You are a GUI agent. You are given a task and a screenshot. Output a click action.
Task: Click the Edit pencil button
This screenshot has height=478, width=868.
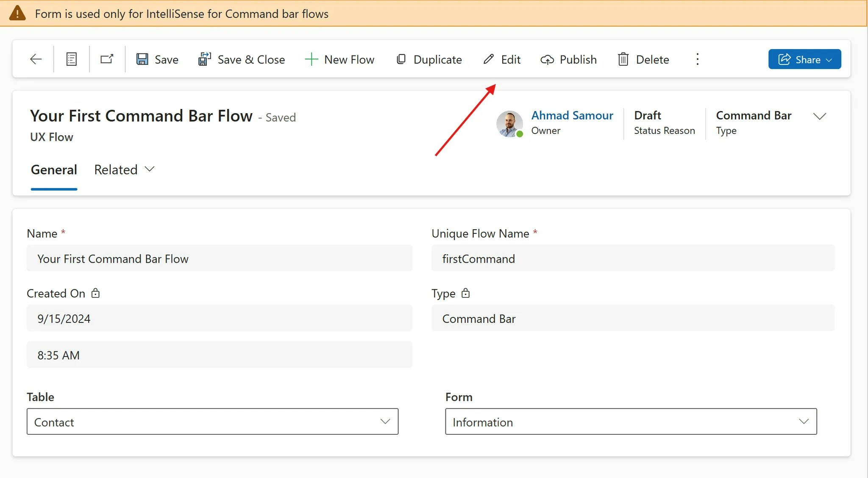(x=502, y=59)
